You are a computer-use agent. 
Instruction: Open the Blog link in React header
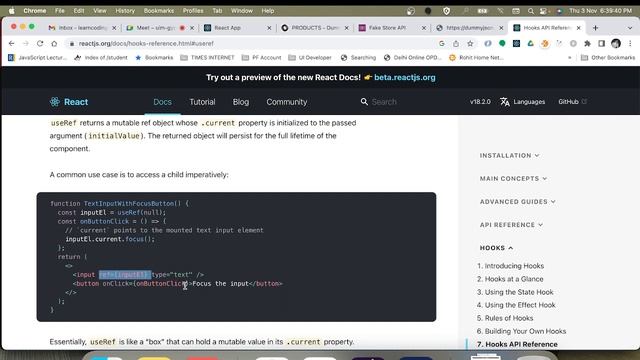[241, 102]
